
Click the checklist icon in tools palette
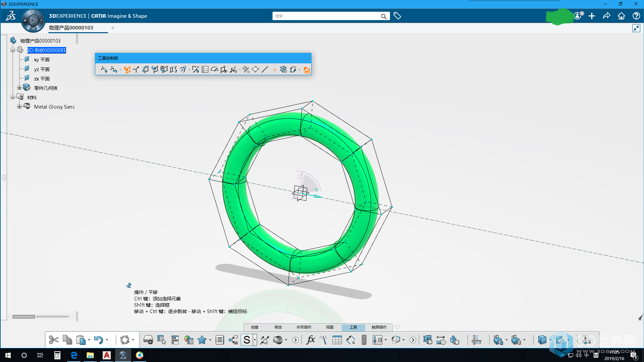[205, 69]
